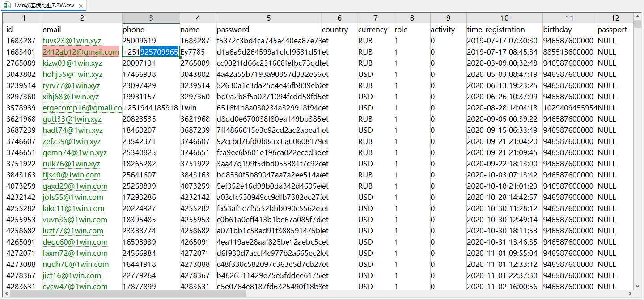
Task: Click the vertical scrollbar thumb
Action: pos(638,24)
